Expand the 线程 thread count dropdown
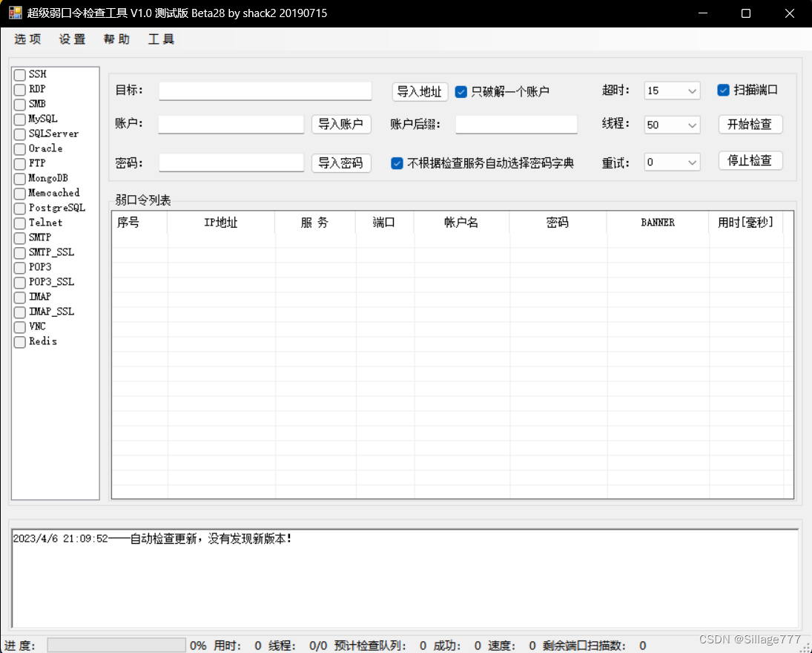Screen dimensions: 812x653 pyautogui.click(x=692, y=125)
